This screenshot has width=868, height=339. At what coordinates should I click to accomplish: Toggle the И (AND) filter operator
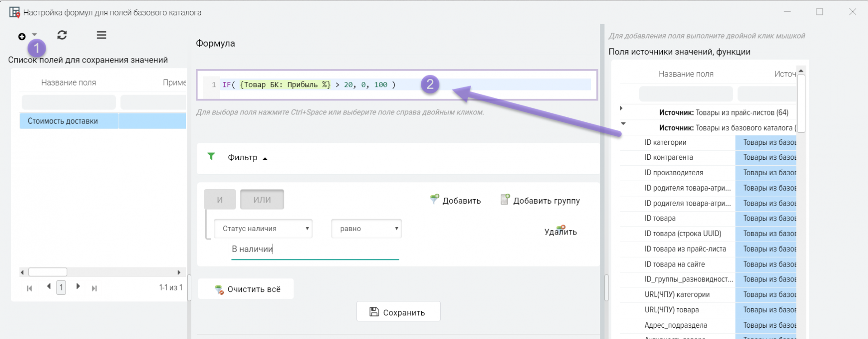pyautogui.click(x=220, y=200)
